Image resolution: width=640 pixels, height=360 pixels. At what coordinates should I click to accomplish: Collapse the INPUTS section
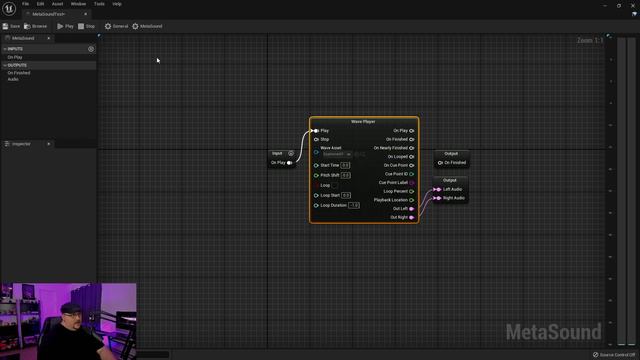(x=5, y=49)
